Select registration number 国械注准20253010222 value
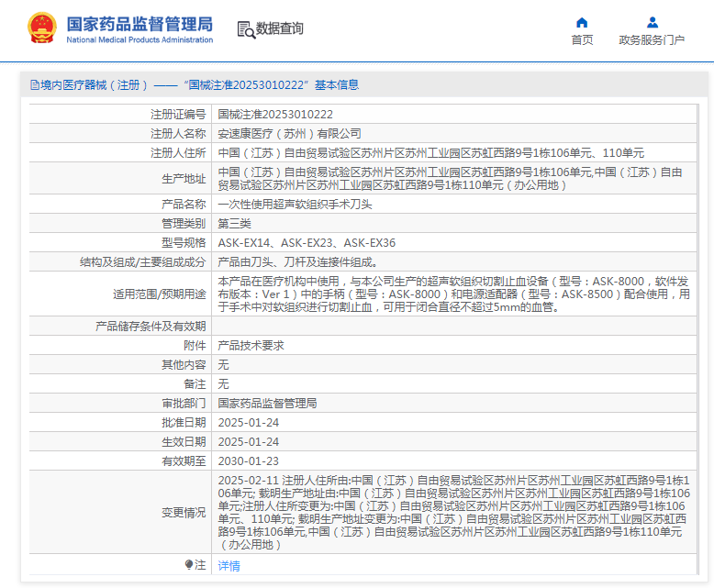 coord(275,115)
